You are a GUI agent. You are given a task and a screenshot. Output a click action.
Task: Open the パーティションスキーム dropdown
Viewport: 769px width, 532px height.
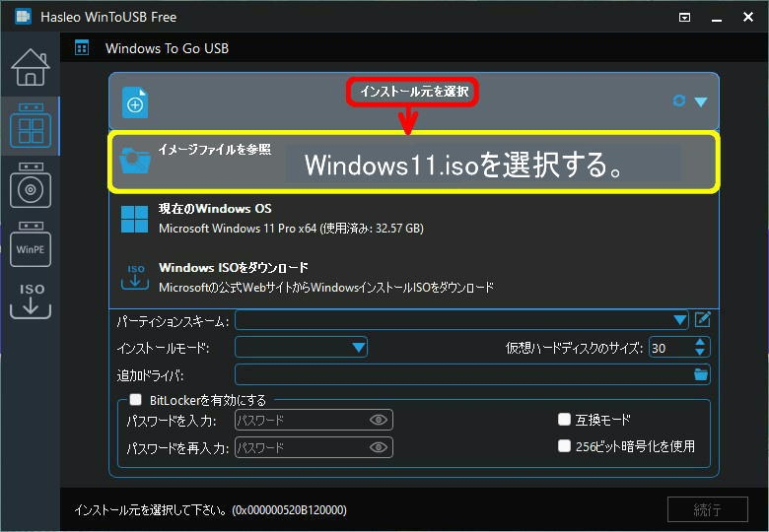[x=462, y=320]
